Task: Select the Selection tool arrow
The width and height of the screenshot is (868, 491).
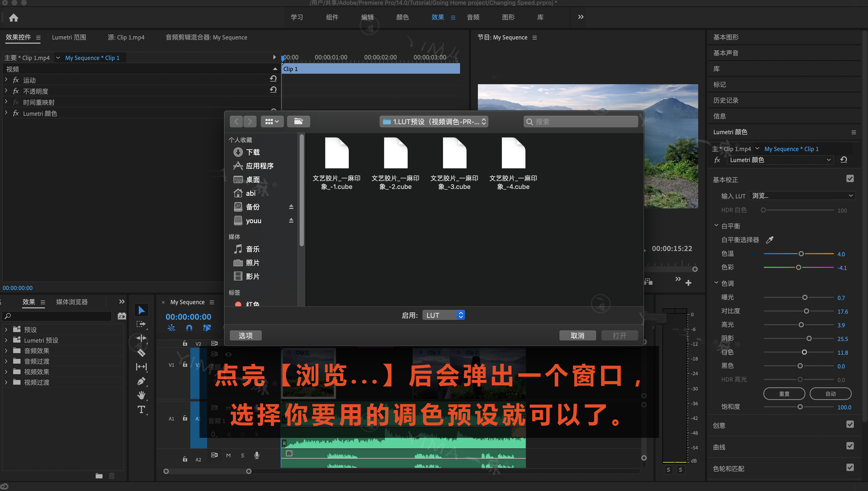Action: click(141, 310)
